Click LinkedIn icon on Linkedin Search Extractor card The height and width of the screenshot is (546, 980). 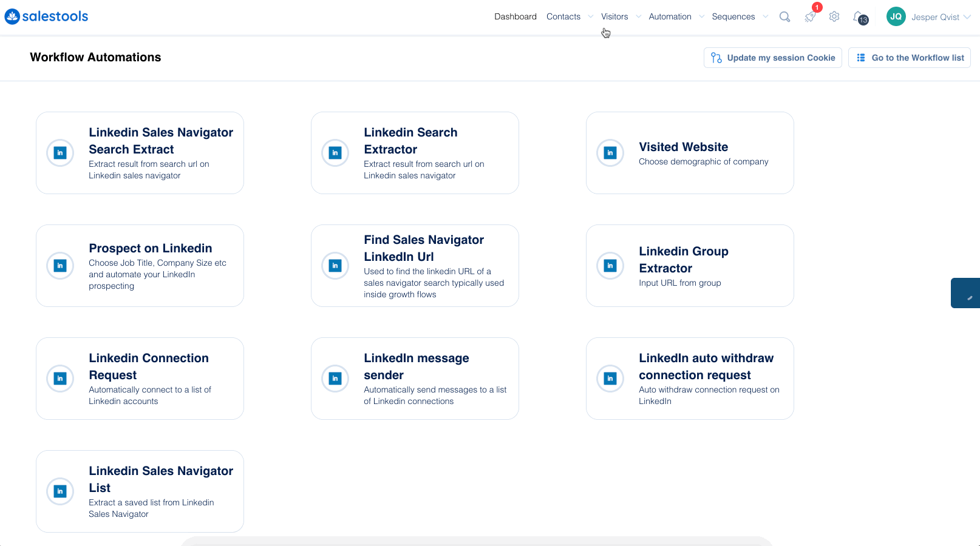click(x=335, y=153)
